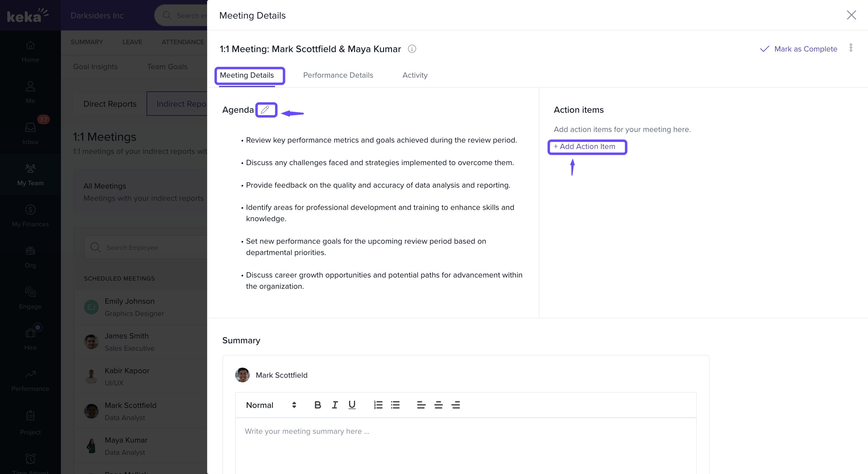Center-align the summary text
The width and height of the screenshot is (868, 474).
[x=438, y=405]
